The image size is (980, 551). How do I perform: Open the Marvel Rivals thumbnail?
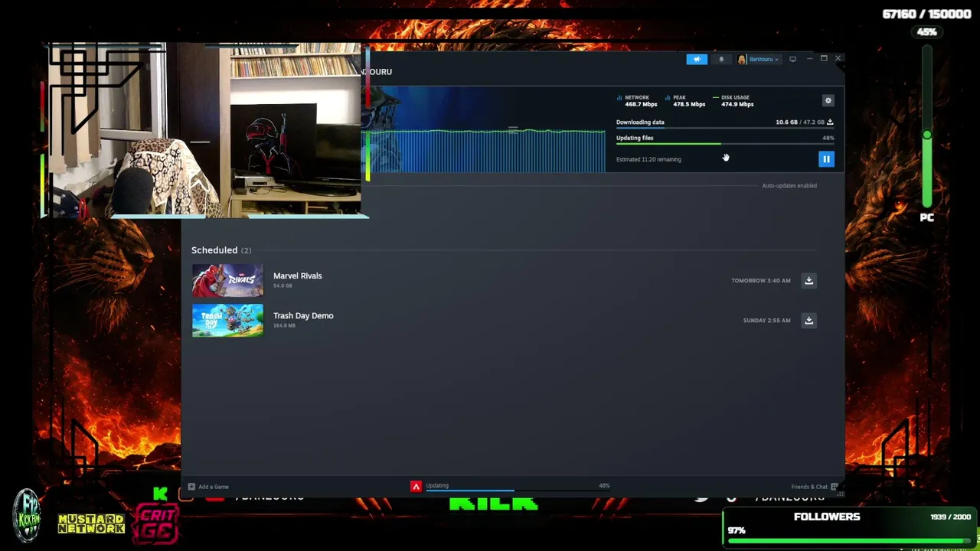[227, 280]
